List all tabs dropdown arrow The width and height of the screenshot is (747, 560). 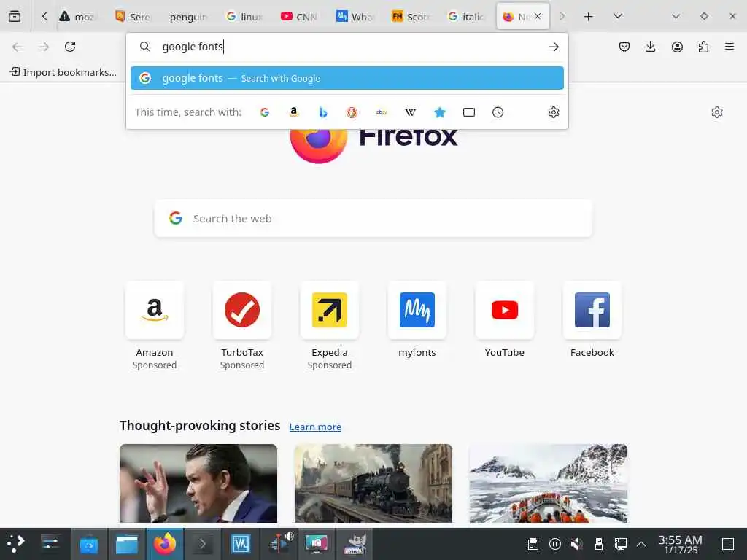618,16
